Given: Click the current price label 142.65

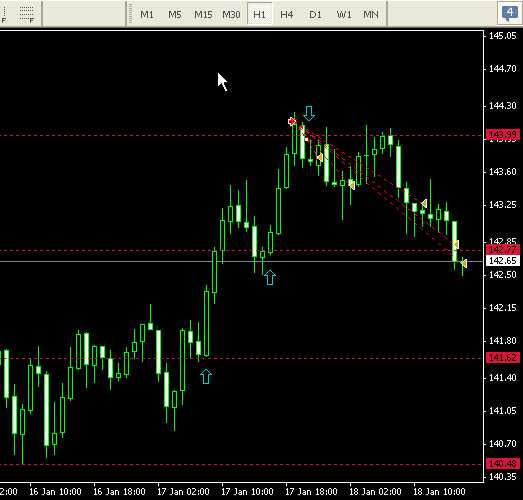Looking at the screenshot, I should point(503,261).
